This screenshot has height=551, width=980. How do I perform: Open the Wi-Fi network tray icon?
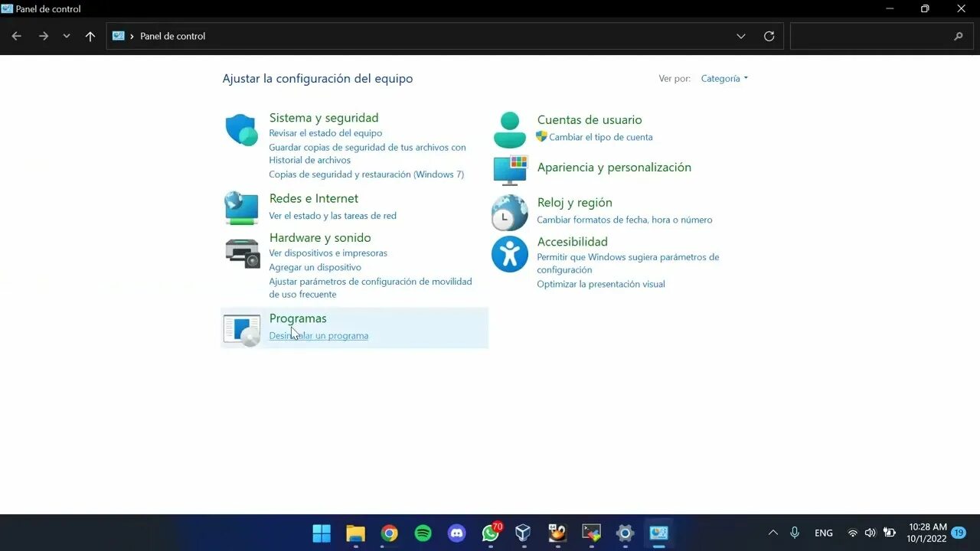(x=853, y=533)
